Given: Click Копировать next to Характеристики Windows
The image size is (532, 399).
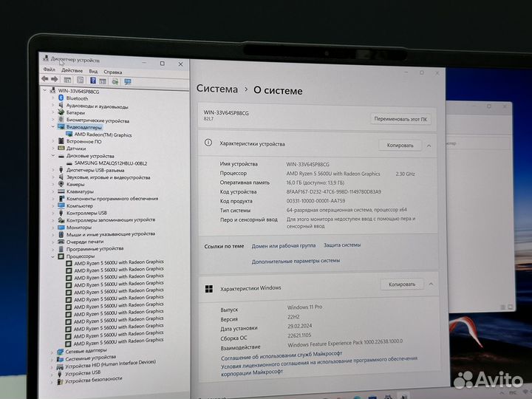Looking at the screenshot, I should coord(401,284).
